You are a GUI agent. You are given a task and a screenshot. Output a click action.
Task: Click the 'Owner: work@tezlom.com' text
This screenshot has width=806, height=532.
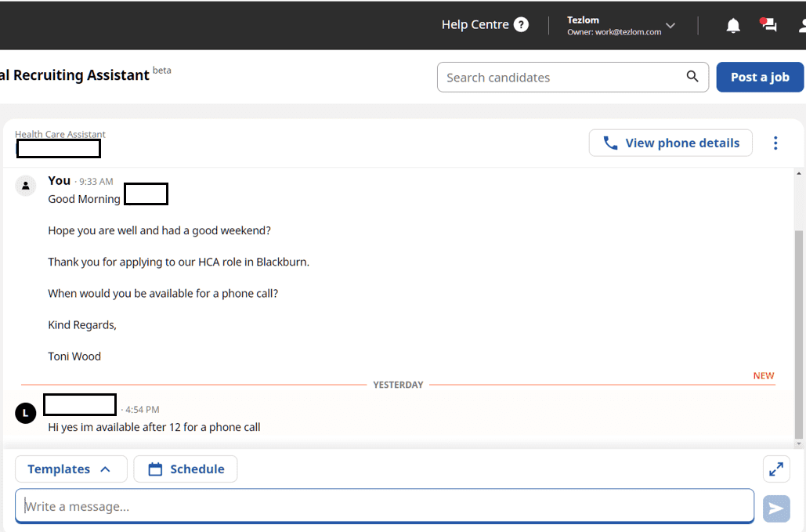click(614, 32)
